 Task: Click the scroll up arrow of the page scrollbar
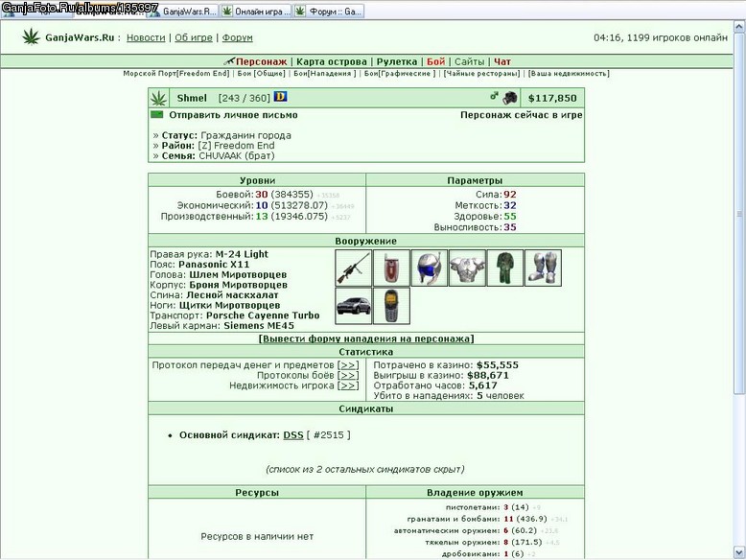739,26
